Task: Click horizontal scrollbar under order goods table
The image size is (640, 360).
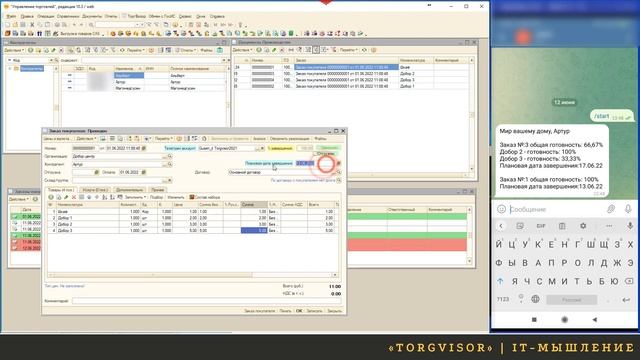Action: (x=193, y=275)
